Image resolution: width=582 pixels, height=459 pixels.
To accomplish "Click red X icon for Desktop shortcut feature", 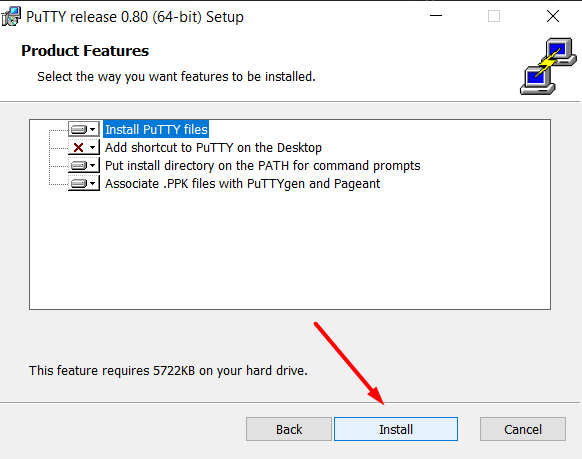I will tap(79, 148).
